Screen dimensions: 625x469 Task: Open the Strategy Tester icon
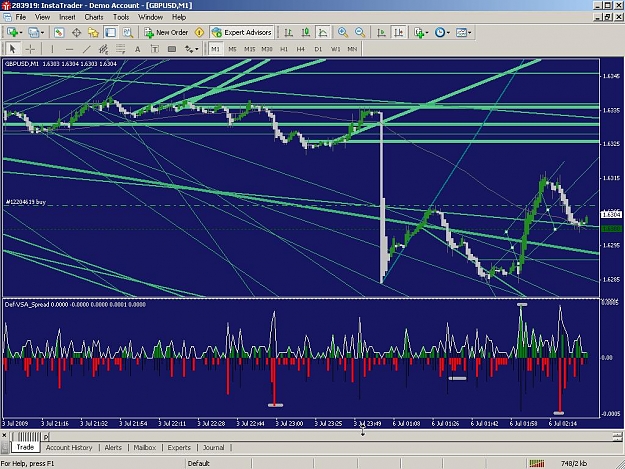128,33
